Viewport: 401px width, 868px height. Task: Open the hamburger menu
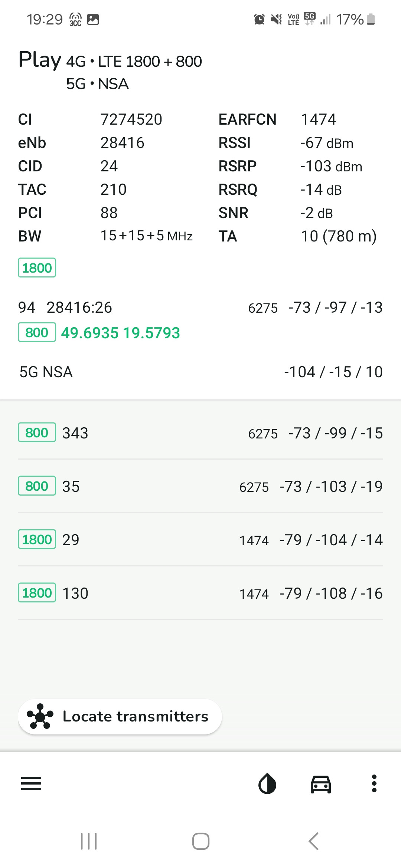[x=31, y=783]
